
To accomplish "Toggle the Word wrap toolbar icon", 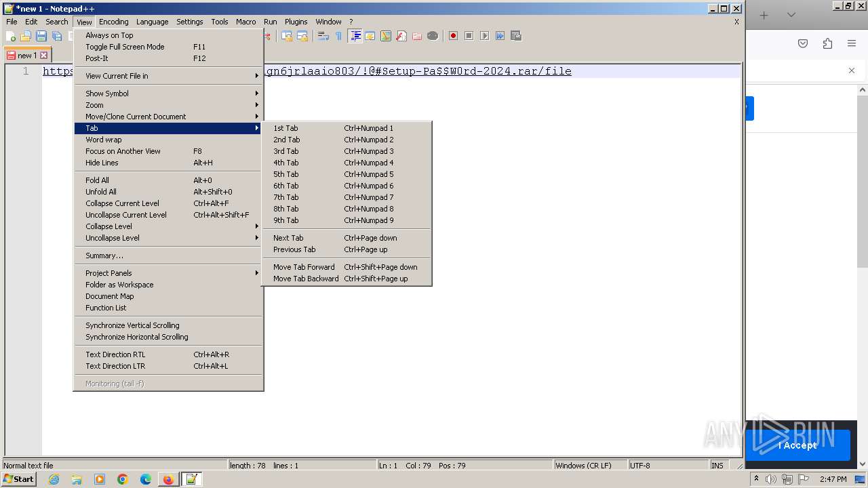I will 323,36.
